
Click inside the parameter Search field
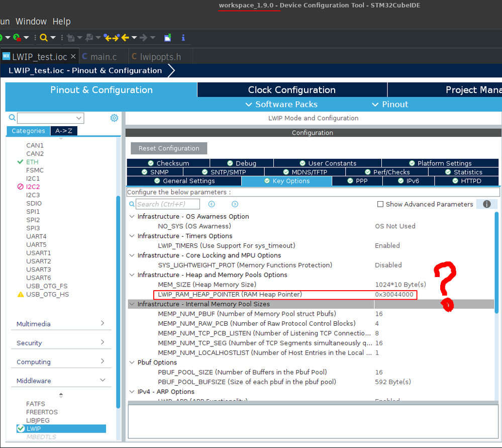point(168,204)
